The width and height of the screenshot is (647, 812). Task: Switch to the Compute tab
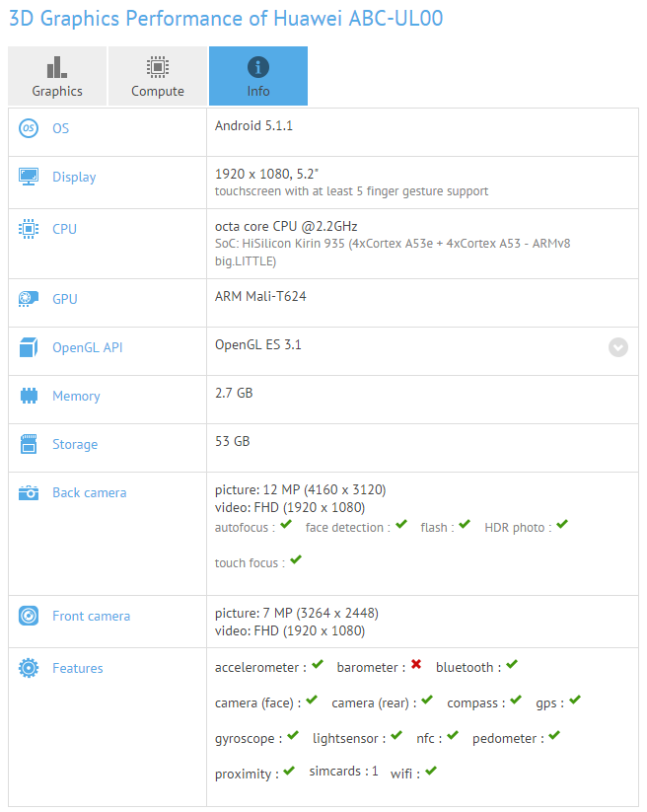click(158, 76)
